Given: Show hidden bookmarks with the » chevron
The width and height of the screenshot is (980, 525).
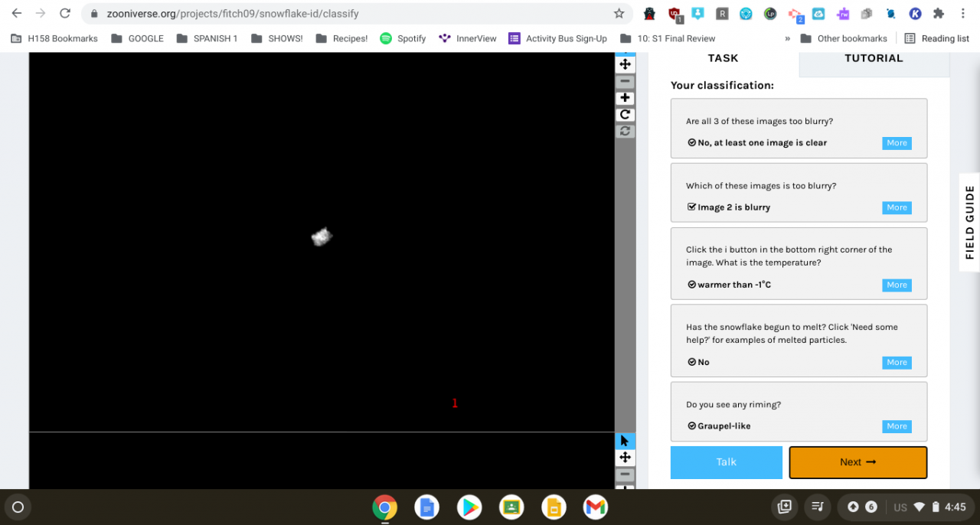Looking at the screenshot, I should pos(787,38).
